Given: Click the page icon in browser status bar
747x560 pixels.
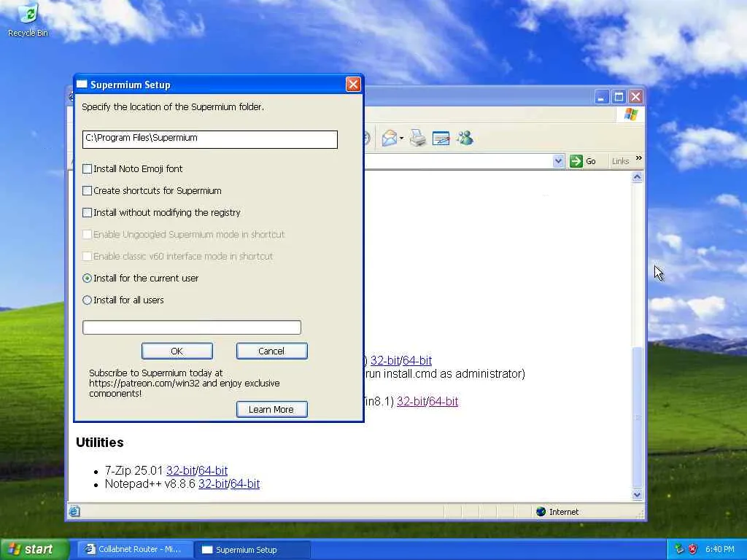Looking at the screenshot, I should (x=74, y=511).
